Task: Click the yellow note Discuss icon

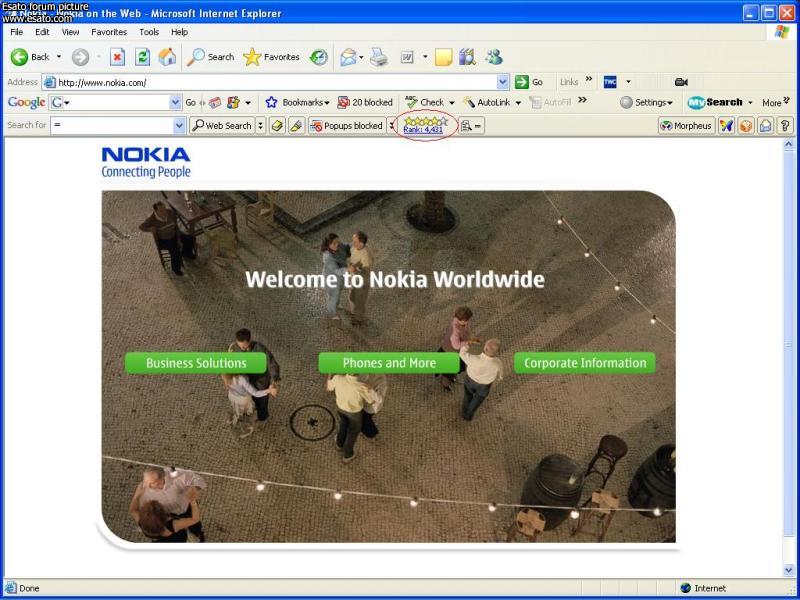Action: tap(443, 57)
